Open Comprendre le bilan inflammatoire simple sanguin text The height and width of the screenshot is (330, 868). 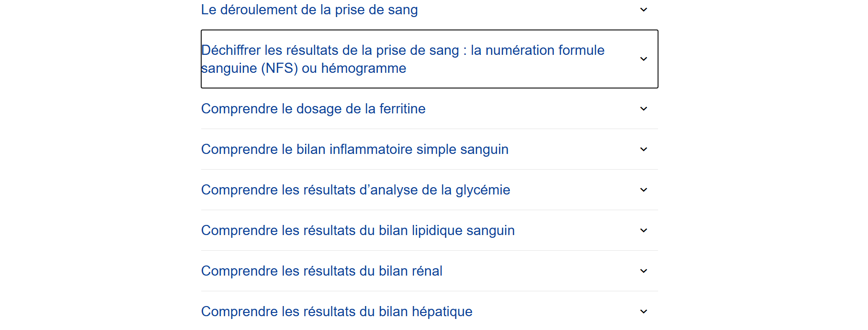tap(354, 149)
